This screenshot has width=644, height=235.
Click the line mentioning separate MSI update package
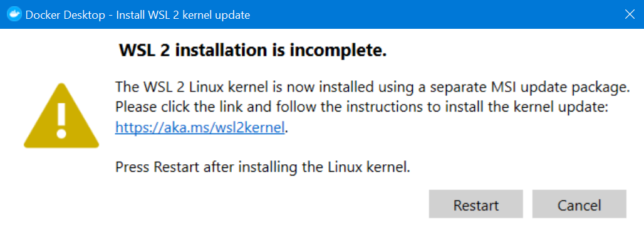373,88
